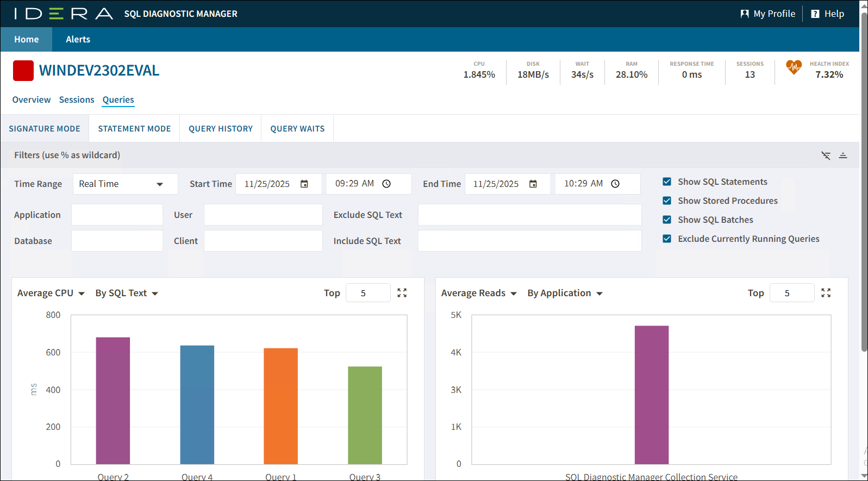Switch to the Query Waits tab
868x481 pixels.
click(297, 129)
